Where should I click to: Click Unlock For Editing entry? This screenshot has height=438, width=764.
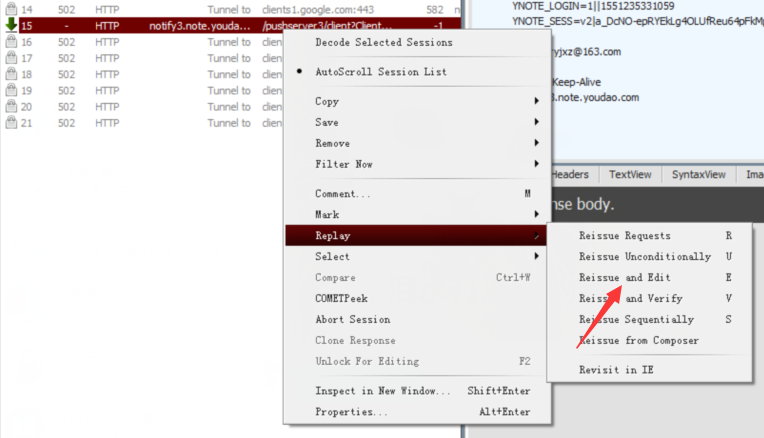coord(418,361)
